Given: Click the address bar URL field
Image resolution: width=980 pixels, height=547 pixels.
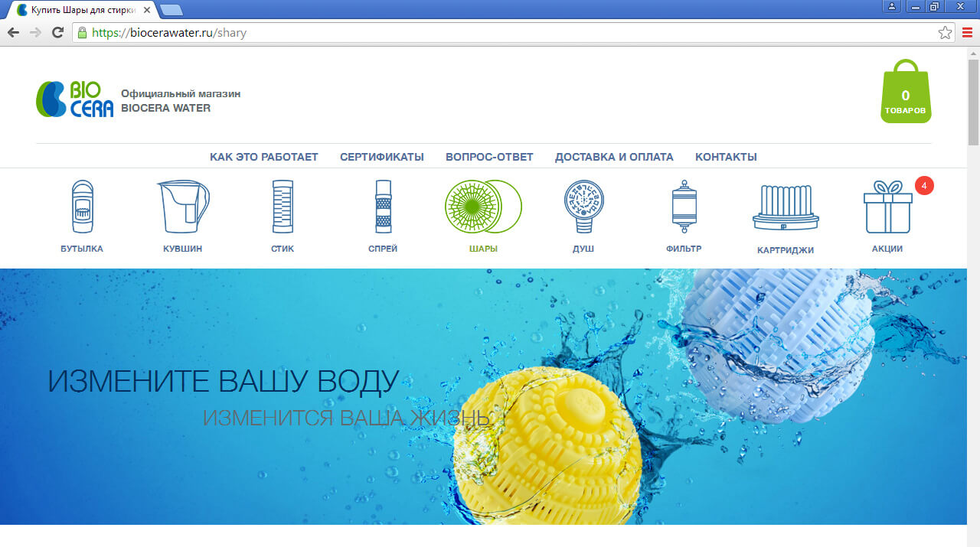Looking at the screenshot, I should pos(505,33).
